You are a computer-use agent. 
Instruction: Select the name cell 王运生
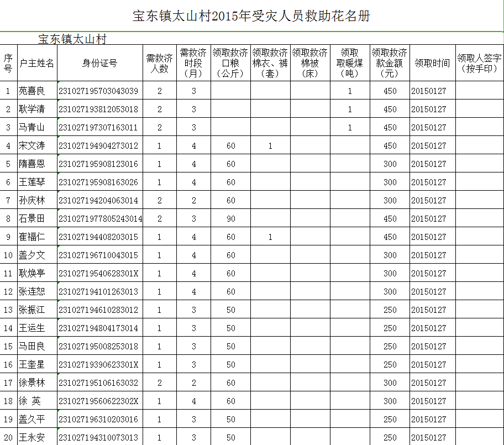(37, 328)
